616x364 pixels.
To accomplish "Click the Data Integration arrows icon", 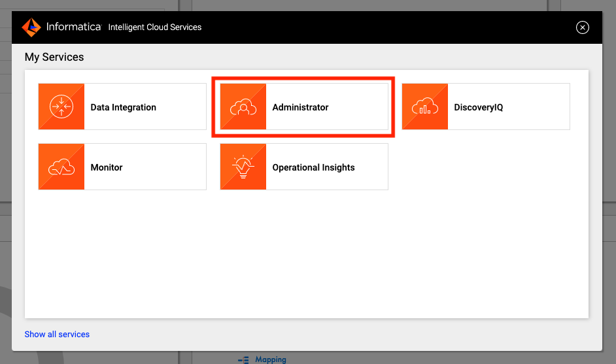I will click(61, 107).
